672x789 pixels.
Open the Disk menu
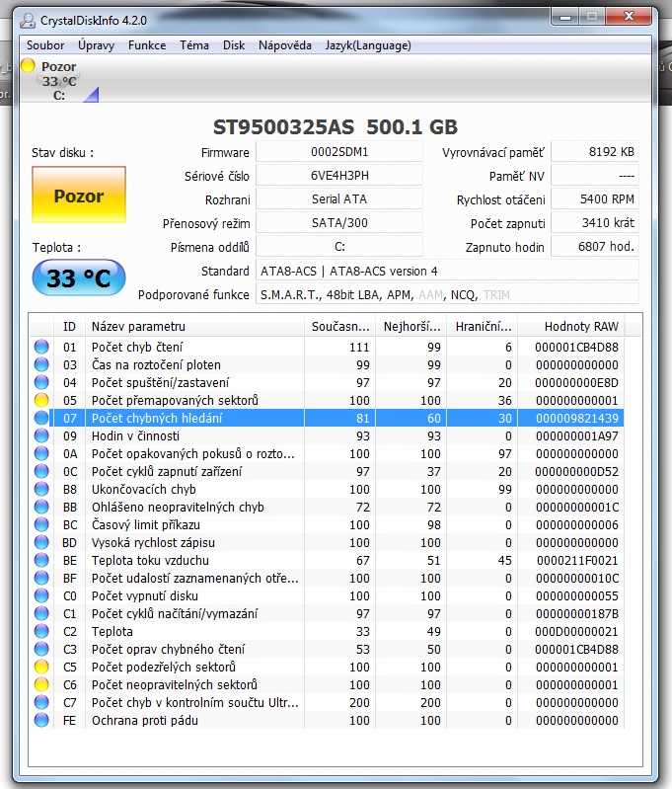coord(234,45)
